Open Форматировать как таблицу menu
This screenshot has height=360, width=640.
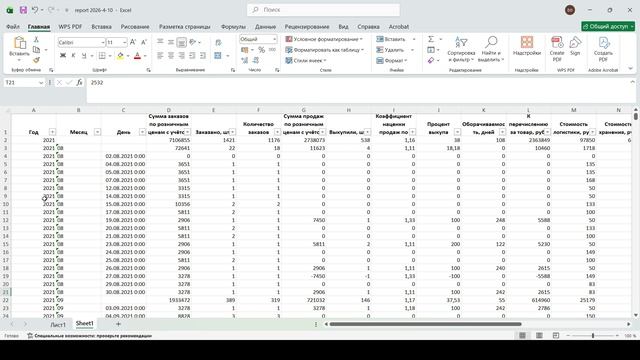324,50
